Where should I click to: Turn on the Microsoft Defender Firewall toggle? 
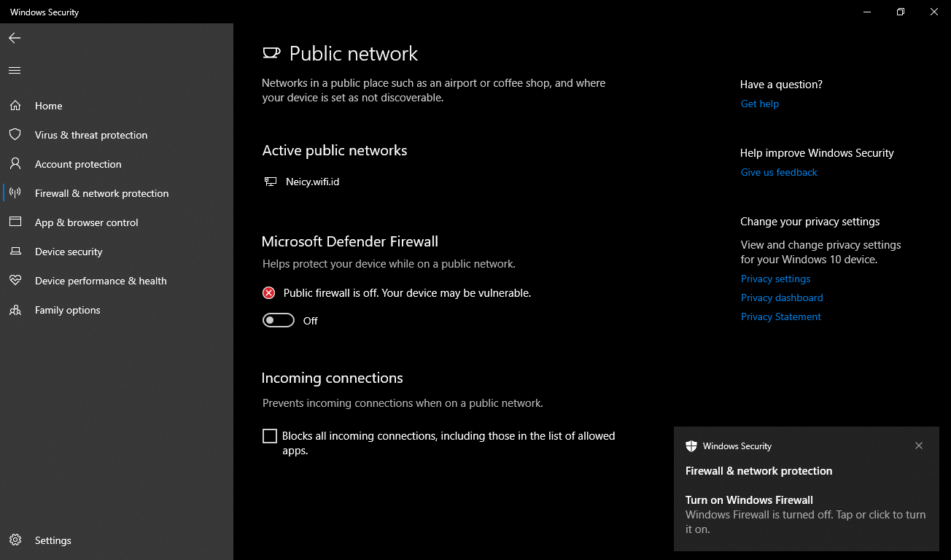279,321
